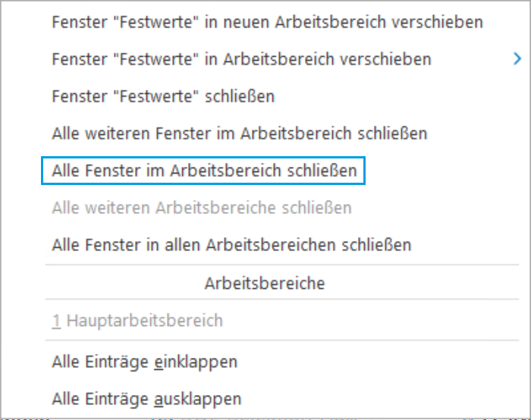Move Festwerte window to a new workspace
Viewport: 531px width, 420px height.
tap(267, 22)
